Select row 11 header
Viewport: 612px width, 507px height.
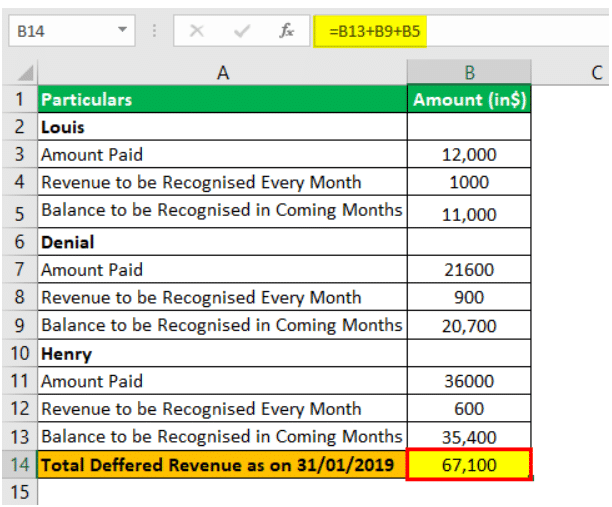(x=20, y=381)
